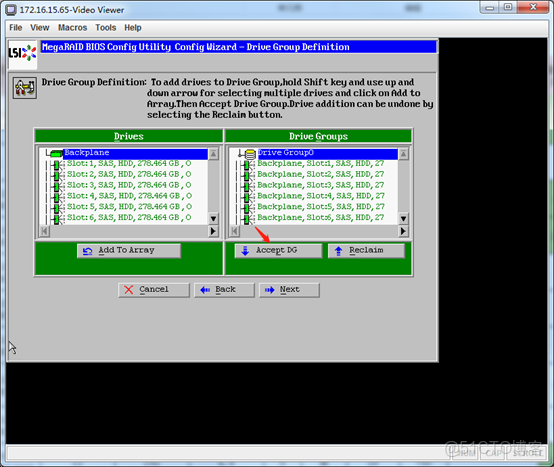Select the Backplane enclosure icon in Drives
Image resolution: width=554 pixels, height=467 pixels.
(56, 153)
